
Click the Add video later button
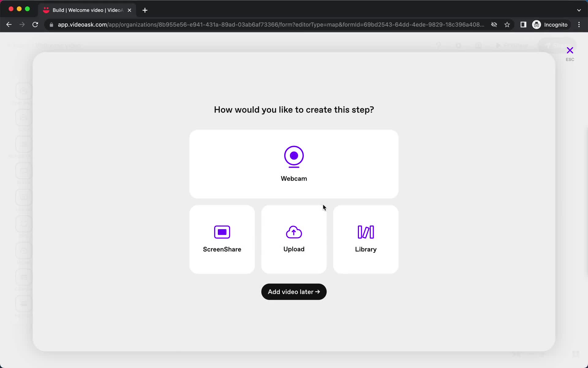tap(294, 292)
